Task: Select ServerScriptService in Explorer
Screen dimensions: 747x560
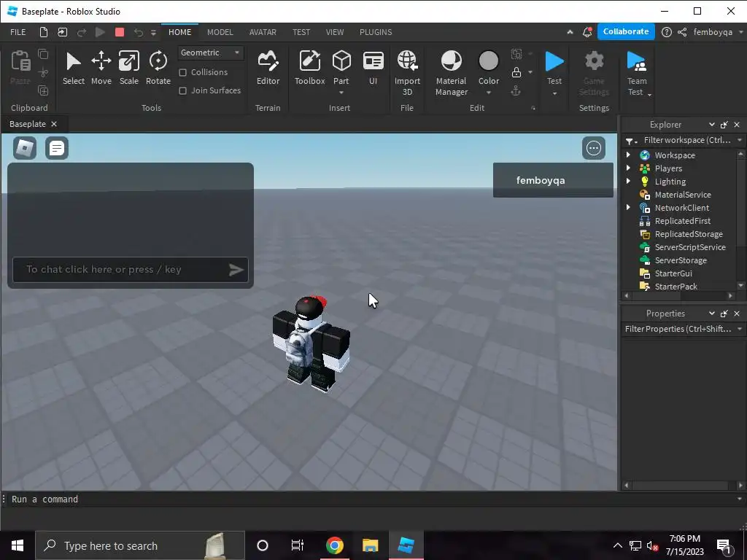Action: pyautogui.click(x=690, y=246)
